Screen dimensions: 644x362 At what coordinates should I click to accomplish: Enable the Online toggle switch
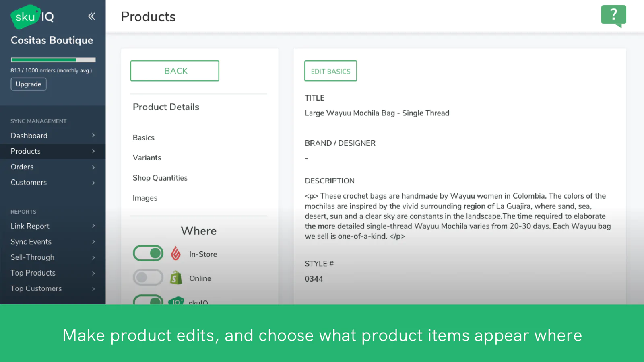(x=148, y=278)
